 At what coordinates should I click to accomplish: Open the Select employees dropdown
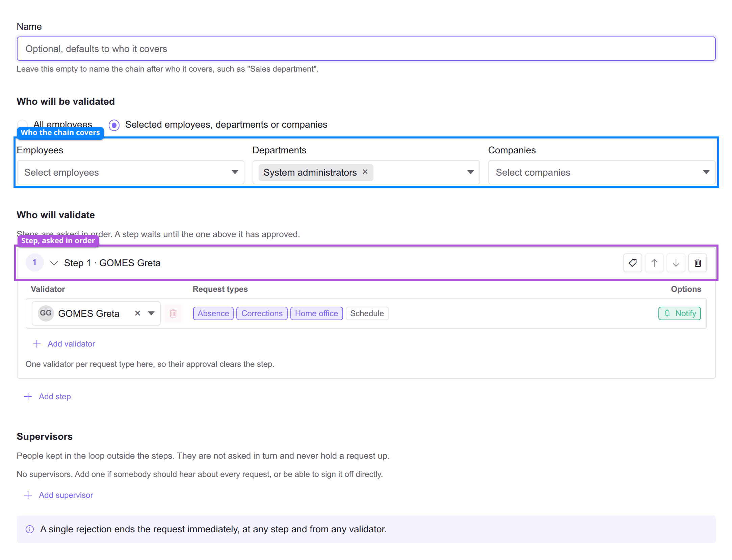[x=130, y=172]
